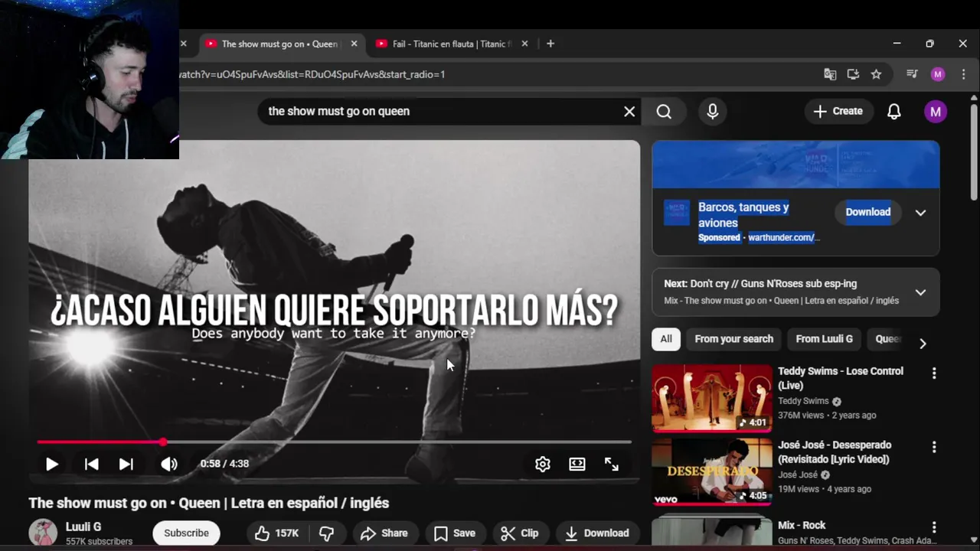Like the video showing 157K

276,533
